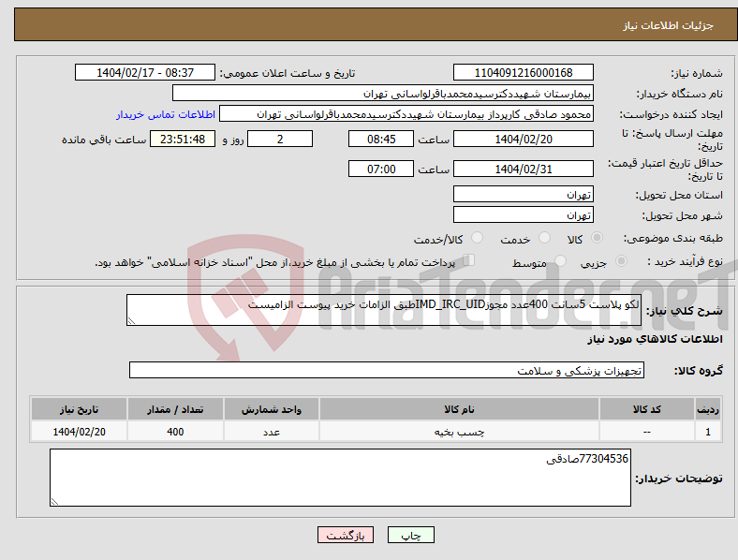Click the resize handle of description textarea
Viewport: 738px width, 560px height.
tap(131, 321)
